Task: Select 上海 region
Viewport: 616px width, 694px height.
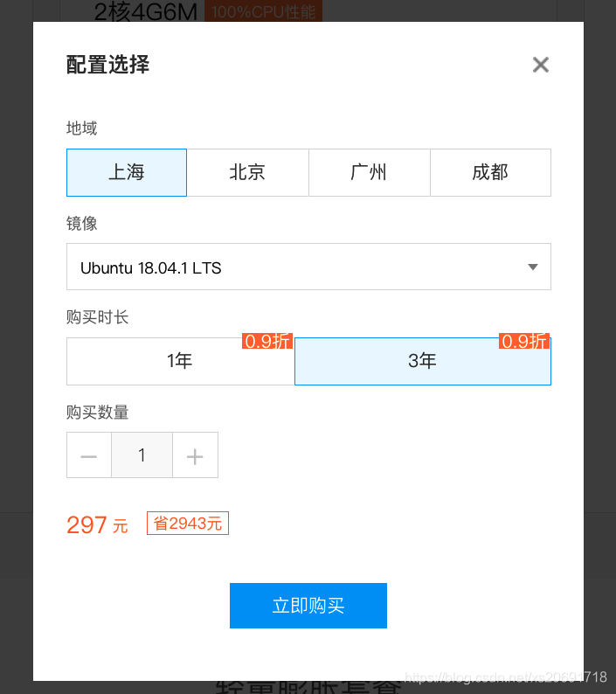Action: pos(127,172)
